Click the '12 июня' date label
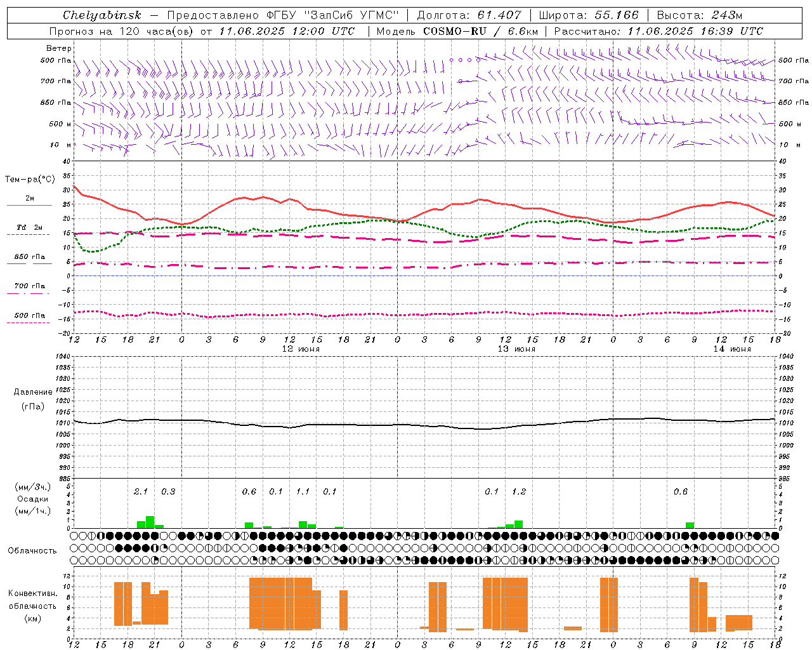 (301, 349)
